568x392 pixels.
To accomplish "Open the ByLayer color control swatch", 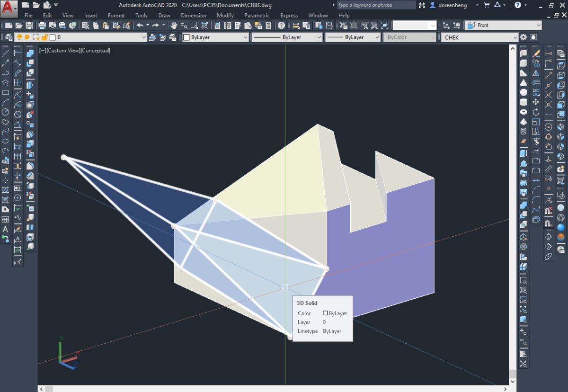I will 215,37.
